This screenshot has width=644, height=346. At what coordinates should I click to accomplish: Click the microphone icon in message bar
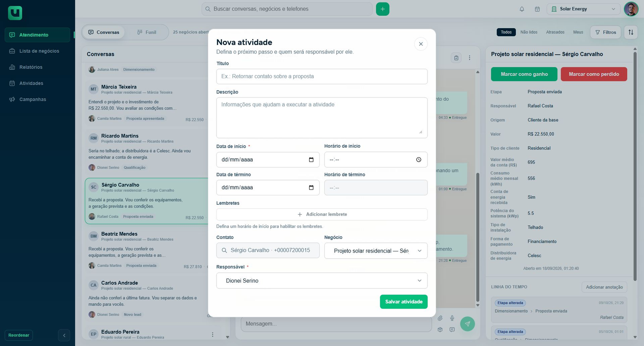[452, 318]
